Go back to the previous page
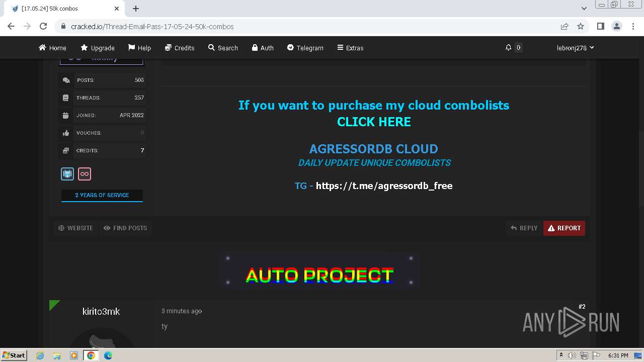This screenshot has width=644, height=362. pyautogui.click(x=11, y=26)
